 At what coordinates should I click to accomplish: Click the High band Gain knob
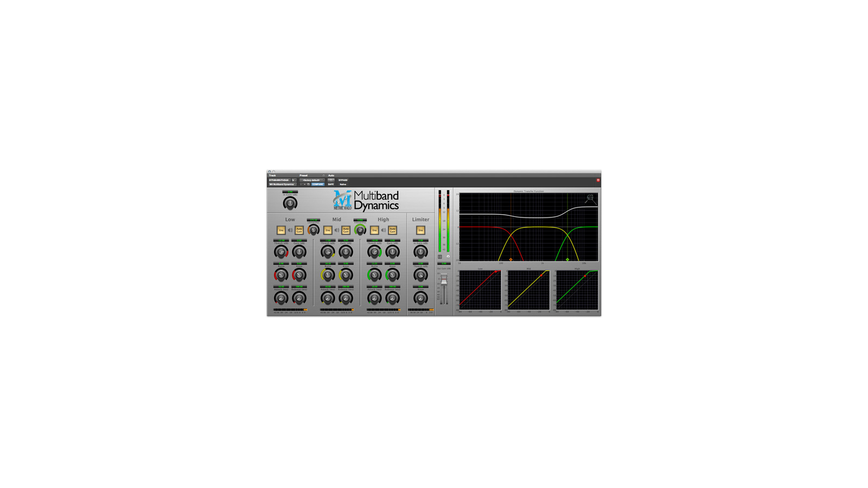[x=392, y=252]
